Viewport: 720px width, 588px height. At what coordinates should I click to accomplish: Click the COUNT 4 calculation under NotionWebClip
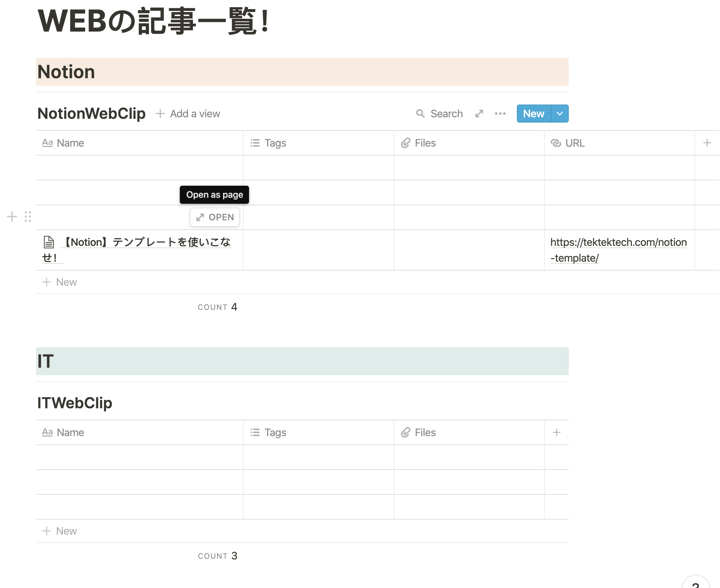217,307
